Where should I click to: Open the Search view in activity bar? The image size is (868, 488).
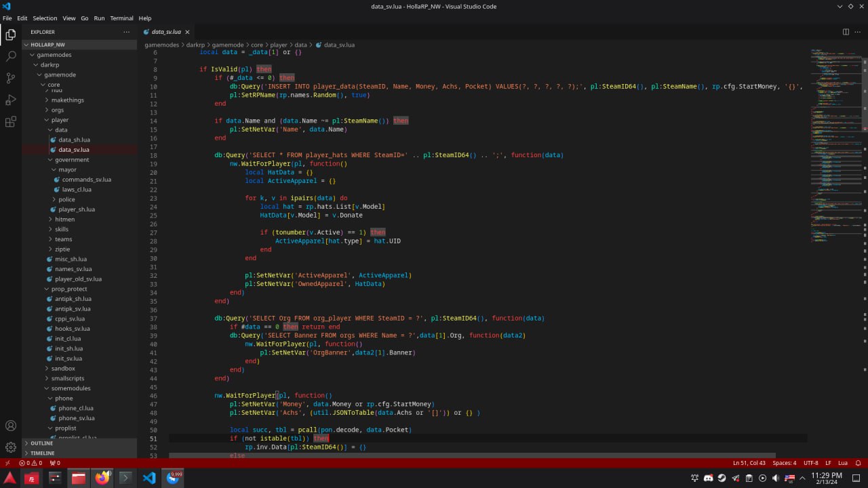(11, 56)
